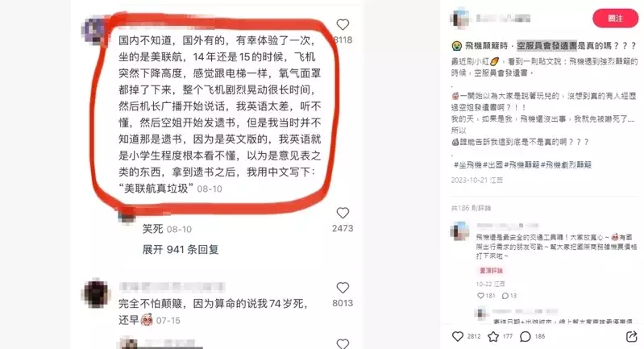
Task: Open the #飛機劇烈顛簸 hashtag
Action: pos(566,164)
